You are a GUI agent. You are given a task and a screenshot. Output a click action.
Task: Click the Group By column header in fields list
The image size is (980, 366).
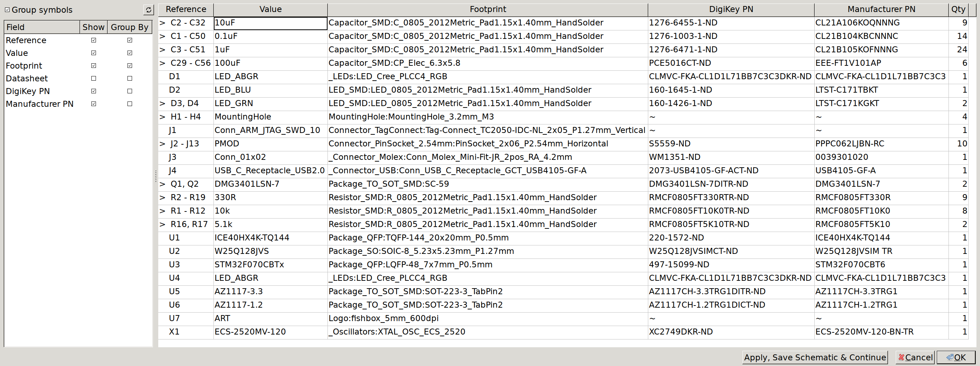coord(129,27)
